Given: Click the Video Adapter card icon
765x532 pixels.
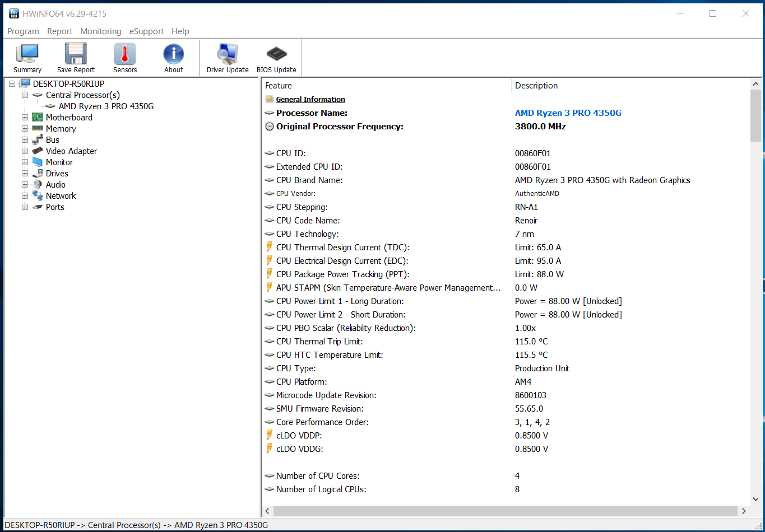Looking at the screenshot, I should coord(38,151).
